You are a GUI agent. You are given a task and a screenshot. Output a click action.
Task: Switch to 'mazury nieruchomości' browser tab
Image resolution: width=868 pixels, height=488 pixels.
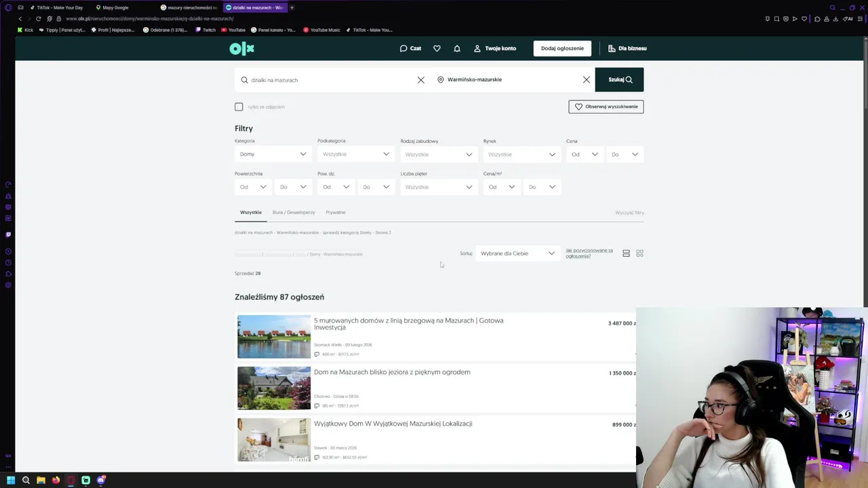190,7
